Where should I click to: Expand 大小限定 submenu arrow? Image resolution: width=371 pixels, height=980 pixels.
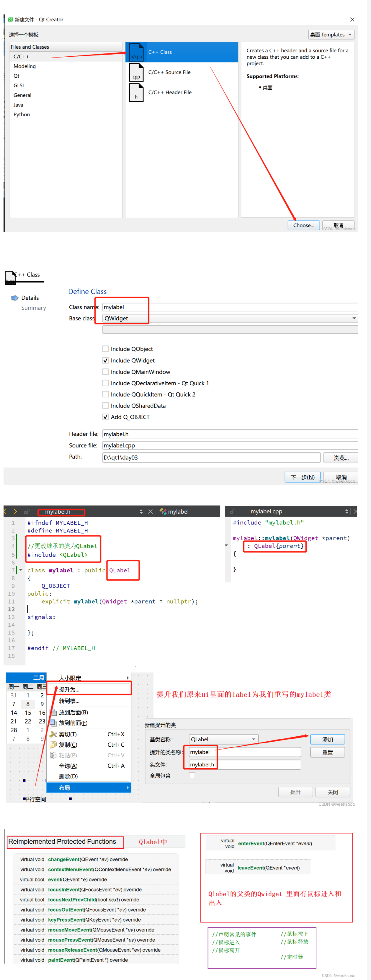128,678
